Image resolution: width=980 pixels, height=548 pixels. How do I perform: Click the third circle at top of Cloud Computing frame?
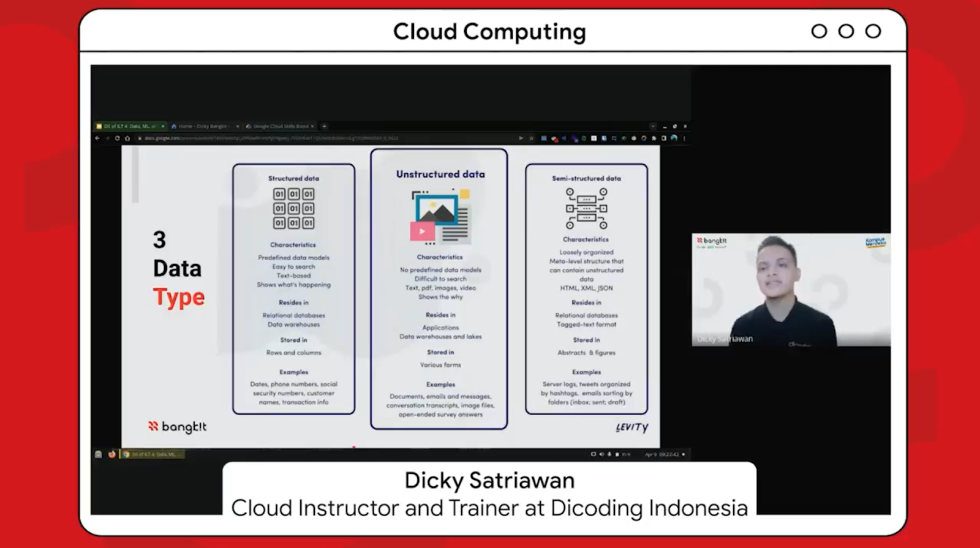[x=873, y=31]
